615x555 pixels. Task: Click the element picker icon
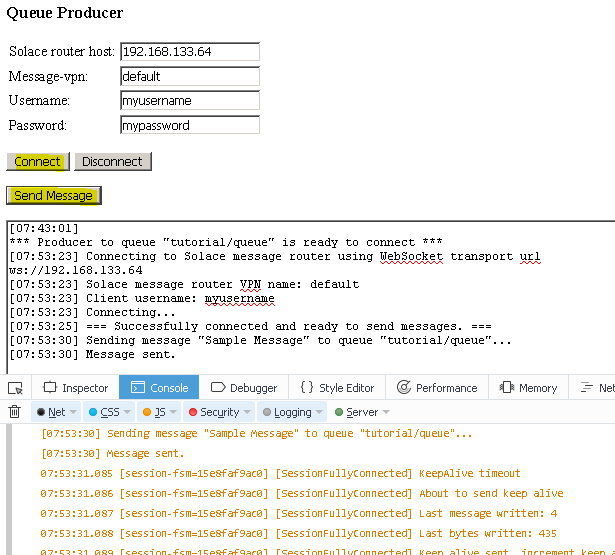click(x=15, y=388)
